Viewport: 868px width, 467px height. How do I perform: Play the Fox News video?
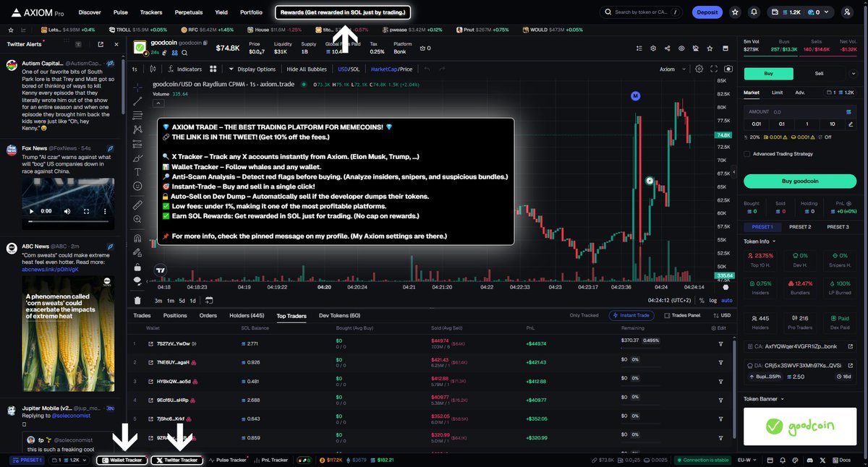(30, 211)
